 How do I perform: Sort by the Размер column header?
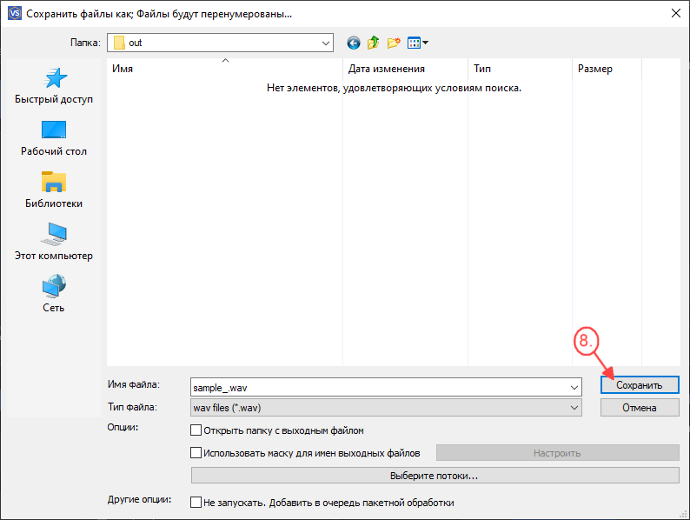(x=607, y=69)
